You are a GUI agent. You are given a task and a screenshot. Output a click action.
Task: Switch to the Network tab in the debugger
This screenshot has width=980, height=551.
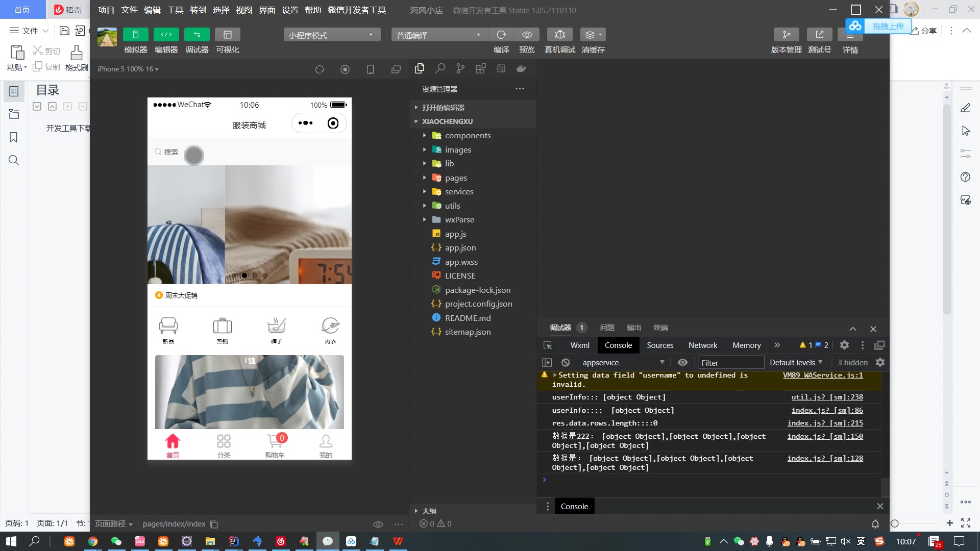click(x=702, y=345)
